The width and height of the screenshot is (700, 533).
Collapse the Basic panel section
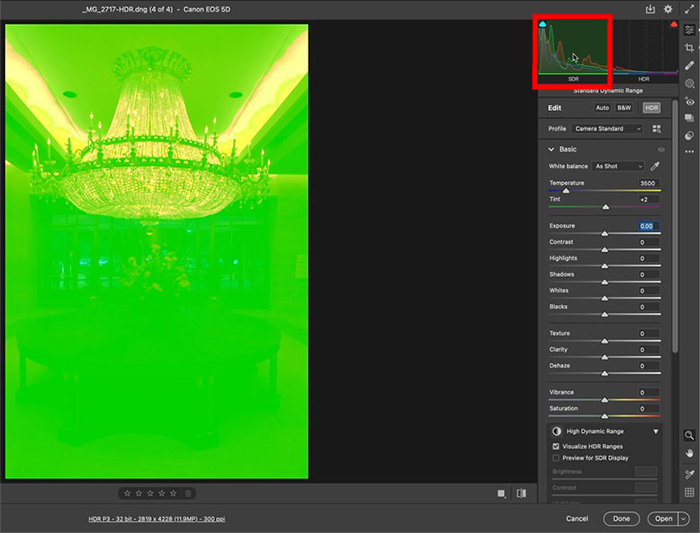point(551,149)
